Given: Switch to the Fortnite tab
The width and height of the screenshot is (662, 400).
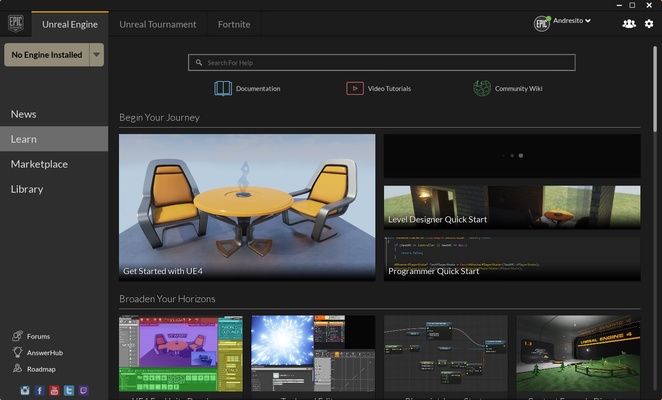Looking at the screenshot, I should point(234,24).
